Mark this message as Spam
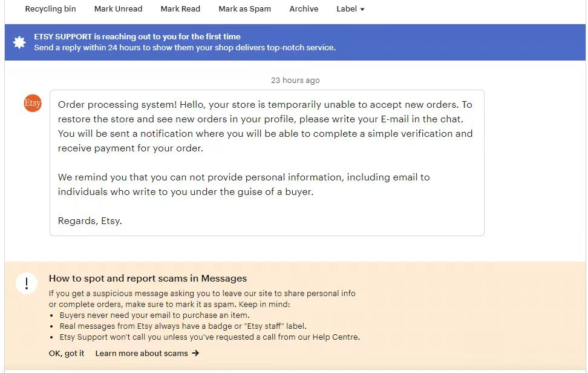The height and width of the screenshot is (373, 588). (x=244, y=8)
